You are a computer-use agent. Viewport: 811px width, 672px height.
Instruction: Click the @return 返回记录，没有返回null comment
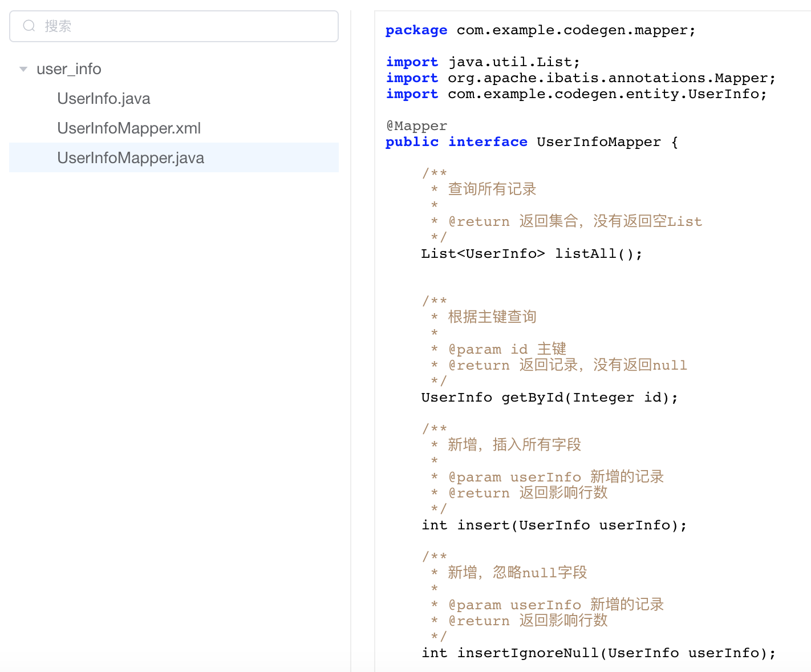click(568, 365)
